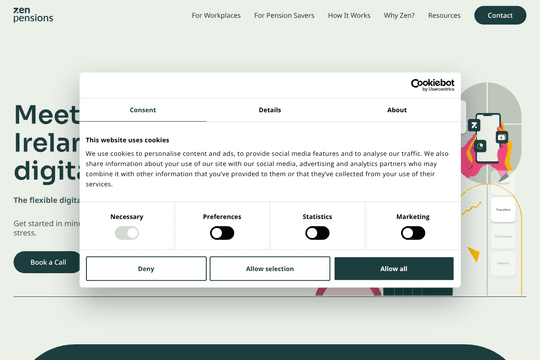Click the phone illustration in hero image
This screenshot has width=540, height=360.
pos(488,138)
